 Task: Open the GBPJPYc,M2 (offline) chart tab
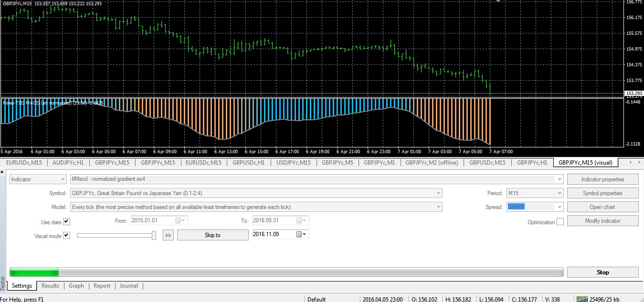432,163
